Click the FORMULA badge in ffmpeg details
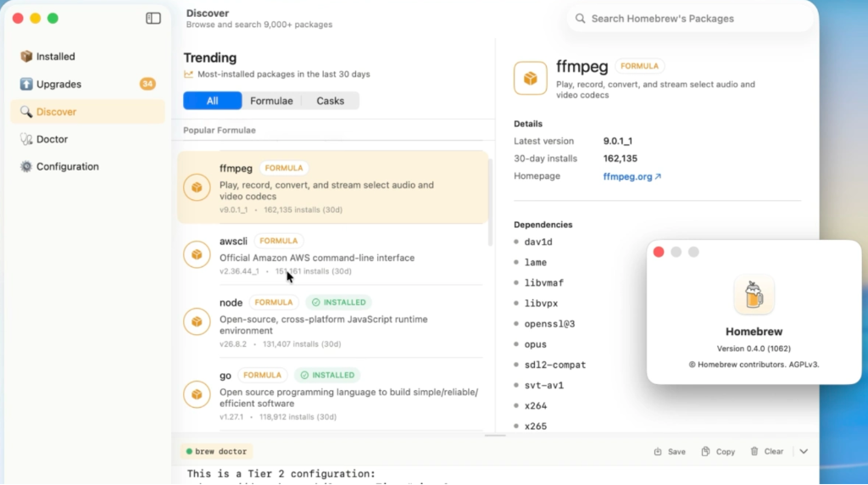This screenshot has height=485, width=868. click(x=639, y=66)
